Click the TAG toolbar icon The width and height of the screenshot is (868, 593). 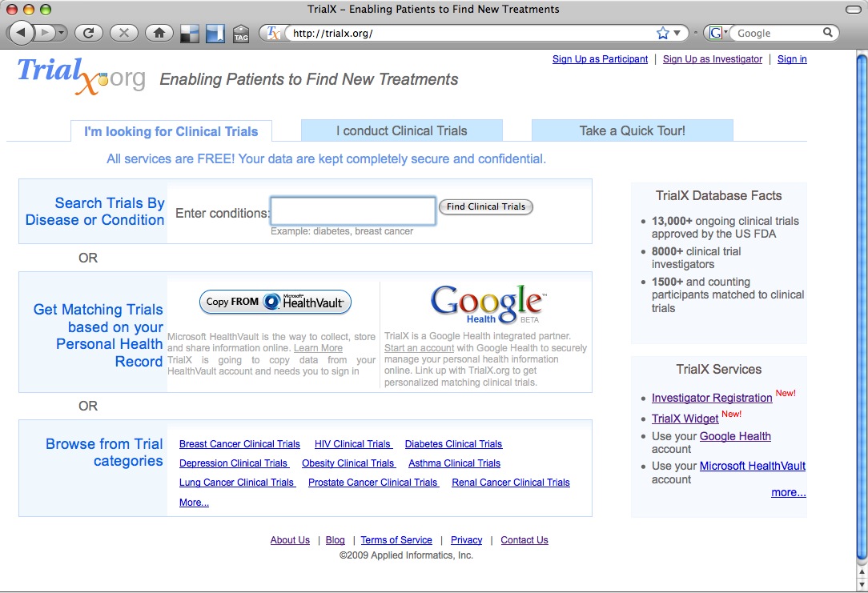click(x=241, y=34)
